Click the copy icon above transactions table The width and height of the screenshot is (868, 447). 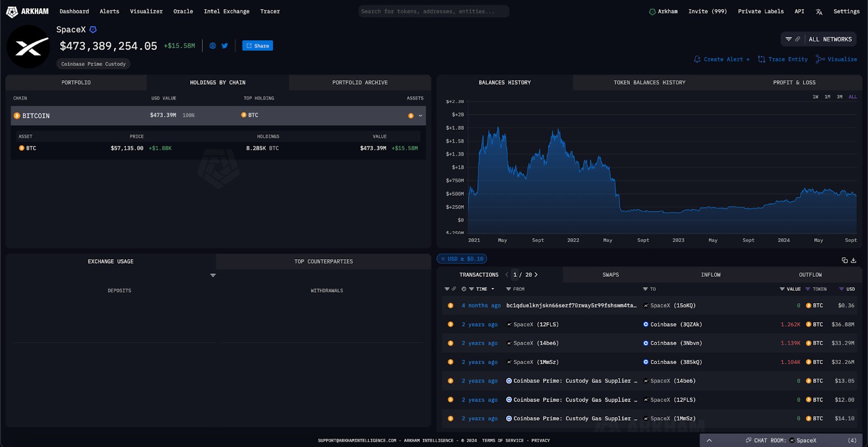(x=845, y=260)
